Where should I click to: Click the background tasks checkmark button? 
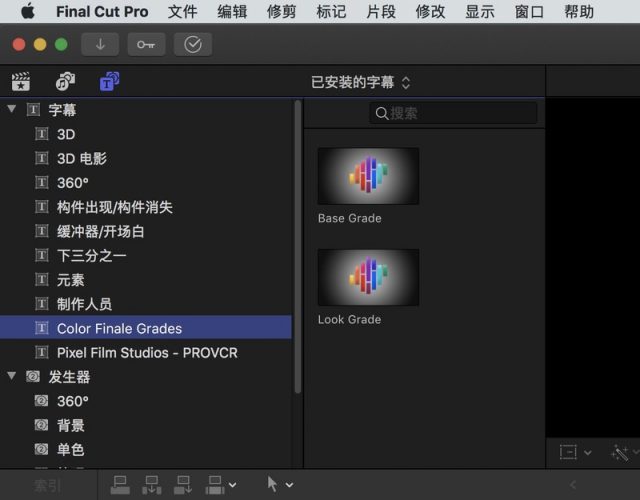(x=193, y=44)
